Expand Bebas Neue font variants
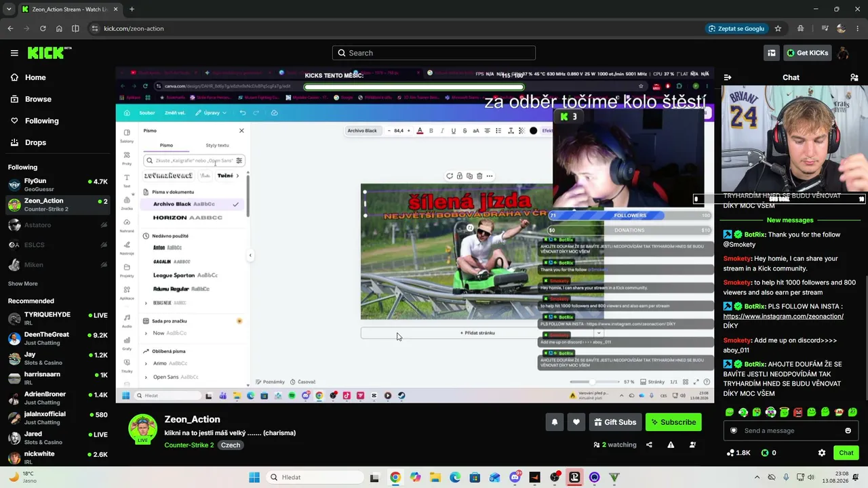This screenshot has width=868, height=488. [x=146, y=303]
